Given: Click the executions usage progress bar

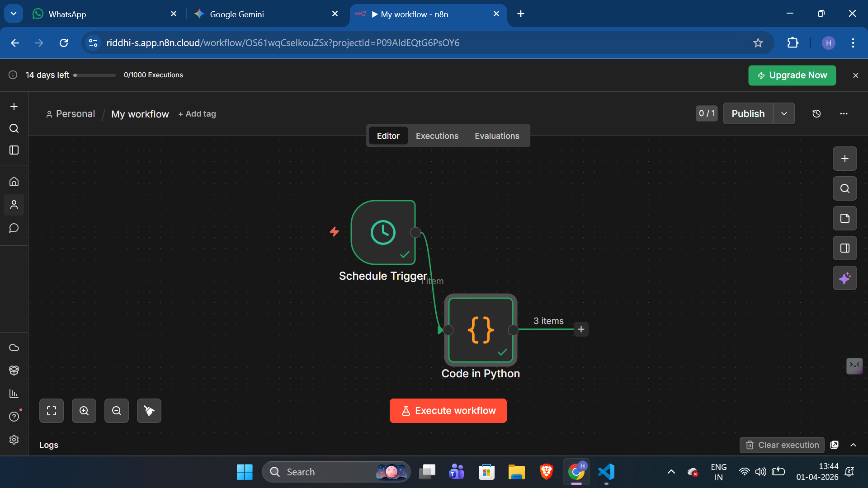Looking at the screenshot, I should point(95,75).
